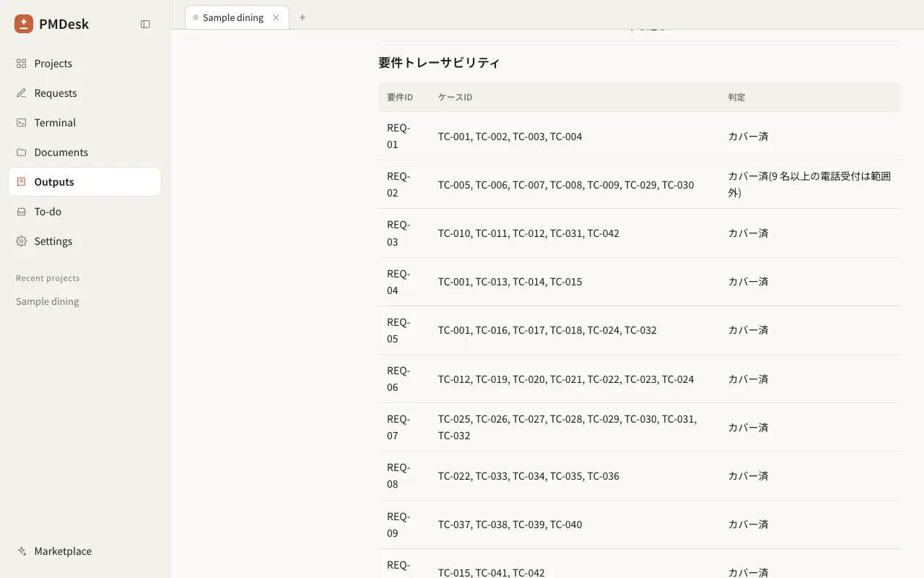Click the Recent projects label

pyautogui.click(x=48, y=278)
